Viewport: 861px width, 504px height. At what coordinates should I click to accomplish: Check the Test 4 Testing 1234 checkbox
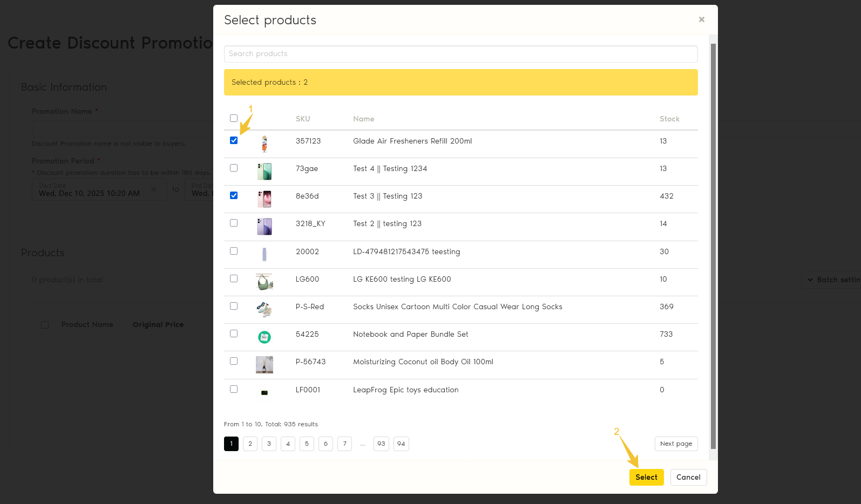[234, 168]
